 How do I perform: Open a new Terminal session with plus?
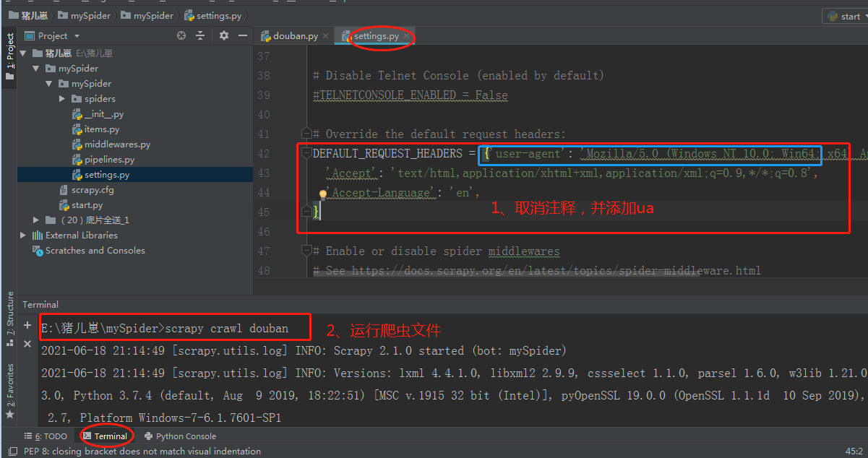(27, 326)
